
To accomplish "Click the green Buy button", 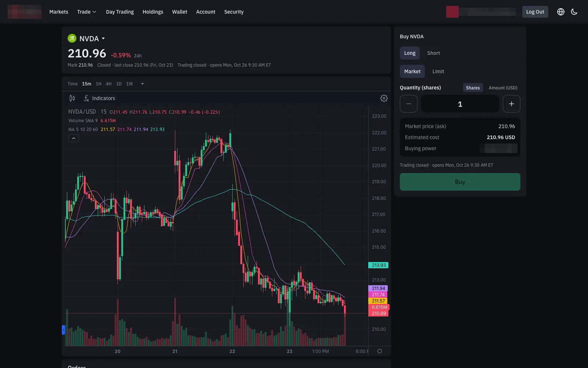I will 460,182.
